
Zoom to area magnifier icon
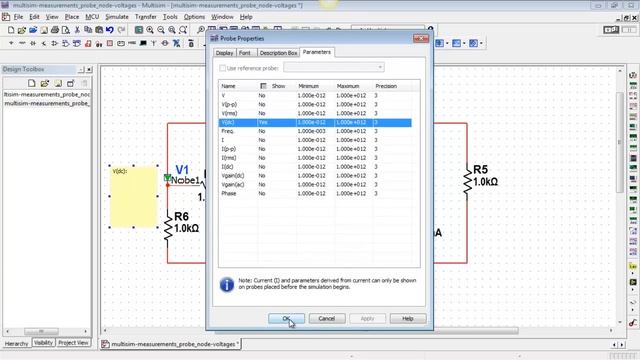[x=172, y=30]
